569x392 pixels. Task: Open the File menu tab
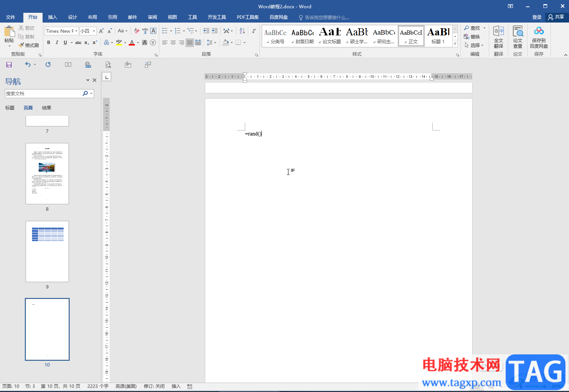click(x=11, y=17)
